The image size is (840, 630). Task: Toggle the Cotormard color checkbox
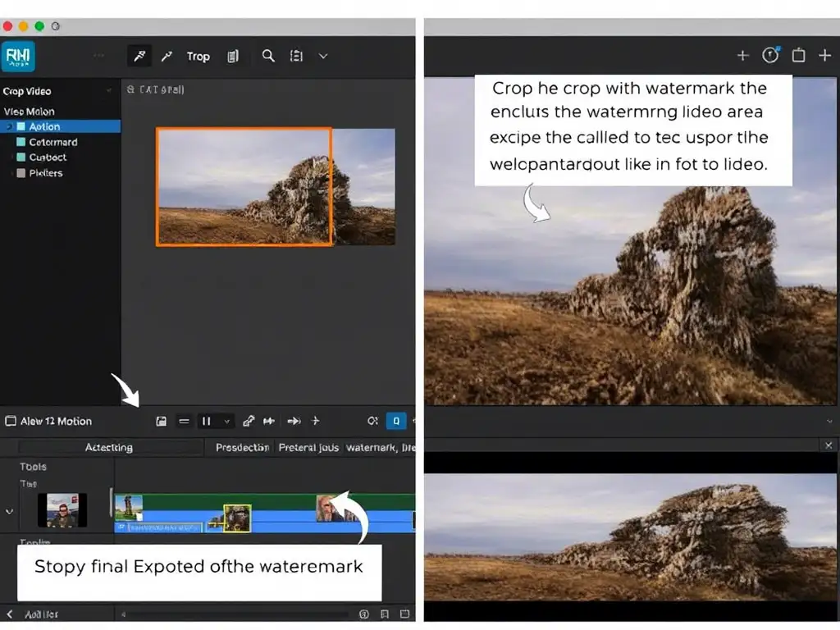pos(21,142)
